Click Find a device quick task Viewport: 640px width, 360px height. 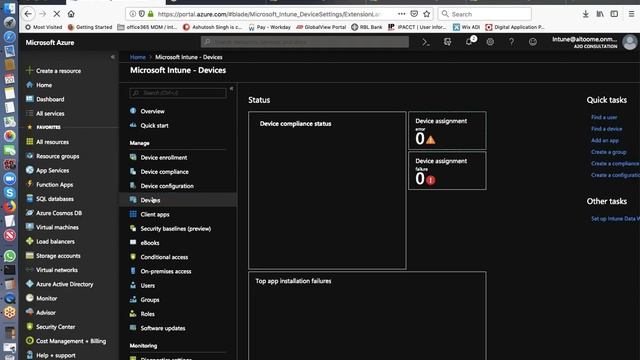[x=607, y=129]
